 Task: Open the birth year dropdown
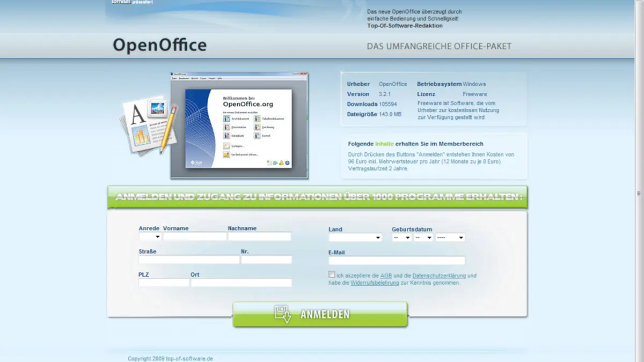tap(450, 237)
